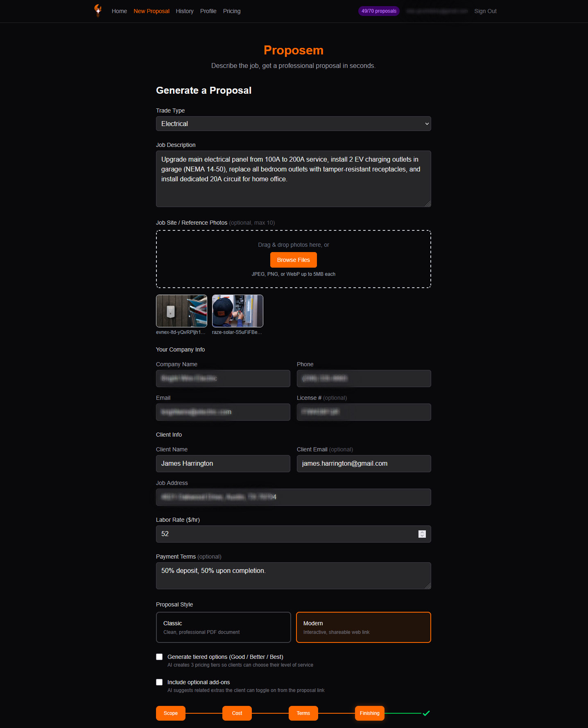Click the Job Address field
The width and height of the screenshot is (588, 728).
[294, 497]
